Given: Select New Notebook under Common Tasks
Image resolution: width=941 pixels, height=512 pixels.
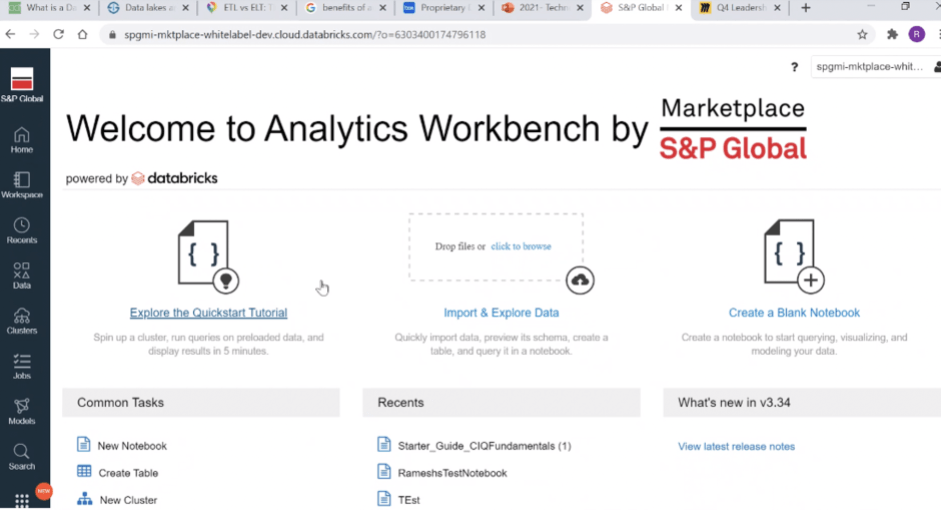Looking at the screenshot, I should 132,446.
